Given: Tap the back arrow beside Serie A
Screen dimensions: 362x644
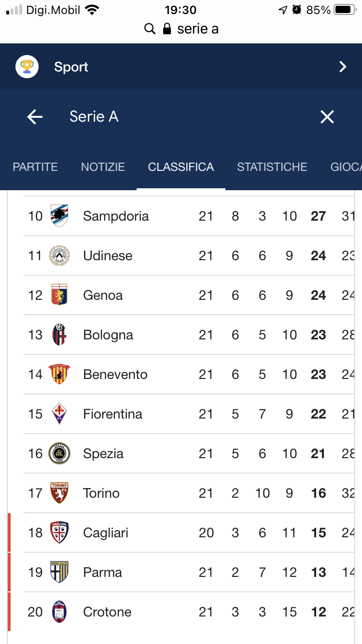Looking at the screenshot, I should 35,117.
